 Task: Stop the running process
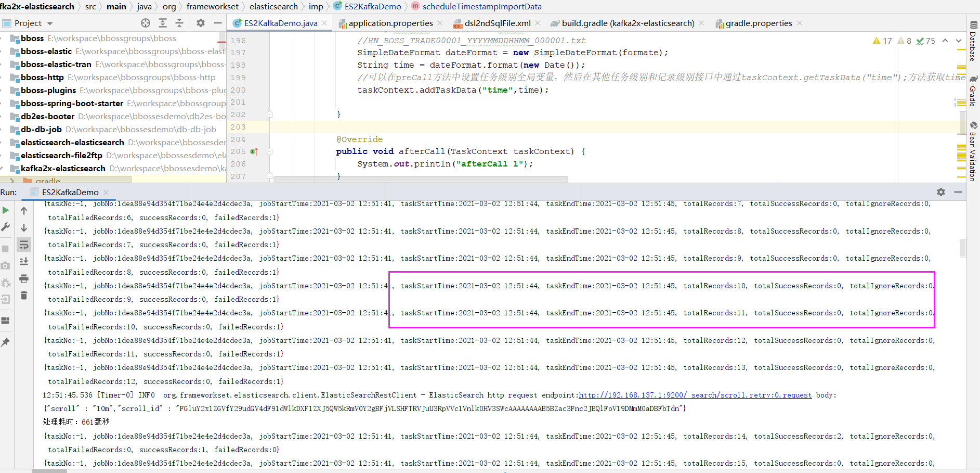[6, 249]
